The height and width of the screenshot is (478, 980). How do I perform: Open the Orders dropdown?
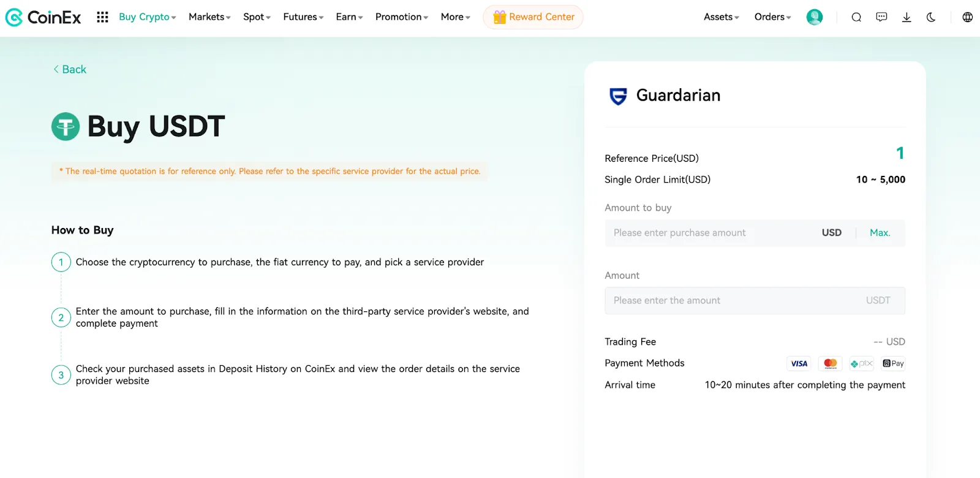(x=773, y=17)
